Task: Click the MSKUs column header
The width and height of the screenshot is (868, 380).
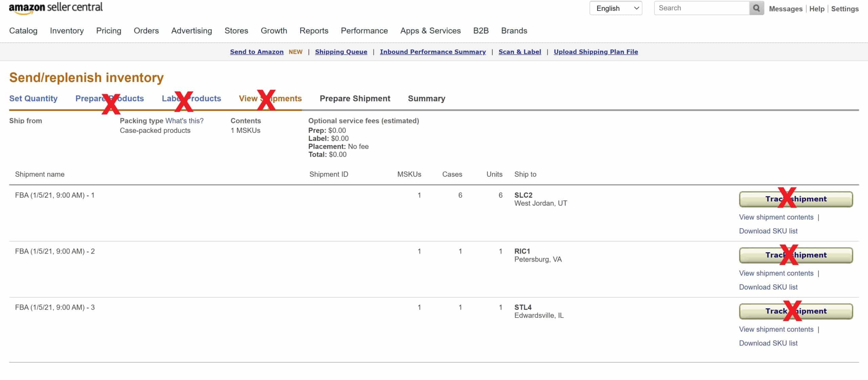Action: [x=409, y=174]
